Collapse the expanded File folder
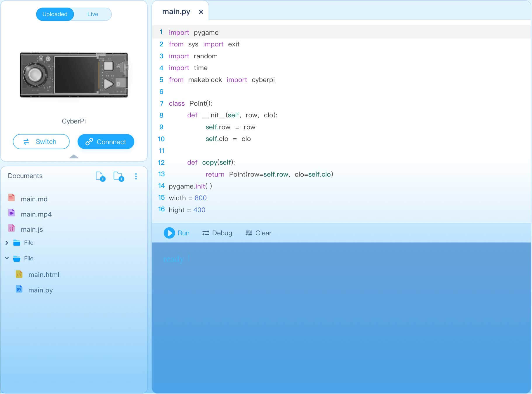Image resolution: width=532 pixels, height=394 pixels. click(7, 258)
